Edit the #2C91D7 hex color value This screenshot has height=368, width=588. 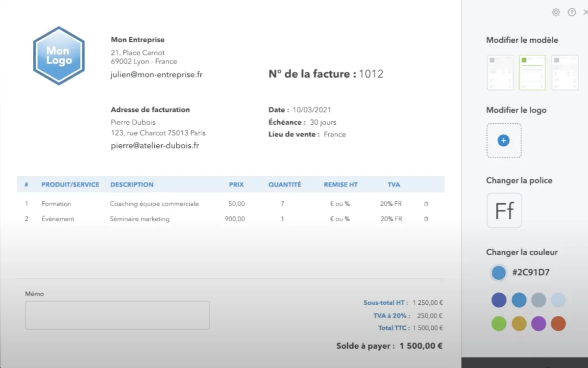(x=531, y=273)
